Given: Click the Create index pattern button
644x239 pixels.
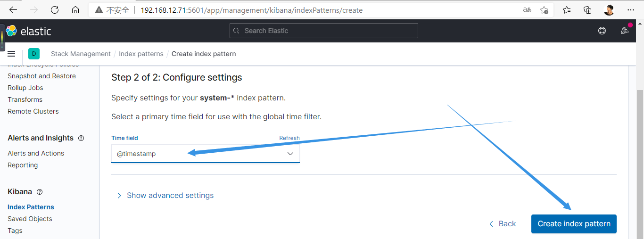Looking at the screenshot, I should point(574,224).
